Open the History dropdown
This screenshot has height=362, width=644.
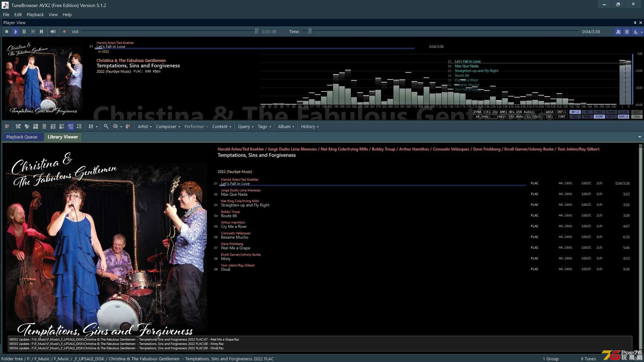[310, 126]
